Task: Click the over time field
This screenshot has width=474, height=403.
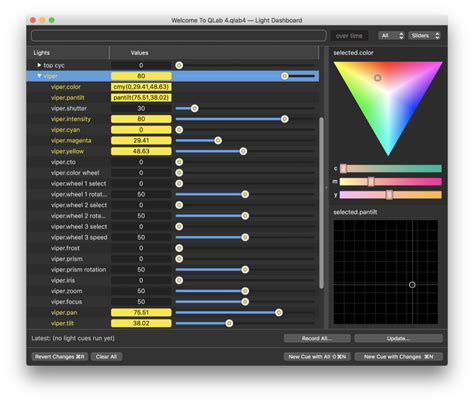Action: (349, 36)
